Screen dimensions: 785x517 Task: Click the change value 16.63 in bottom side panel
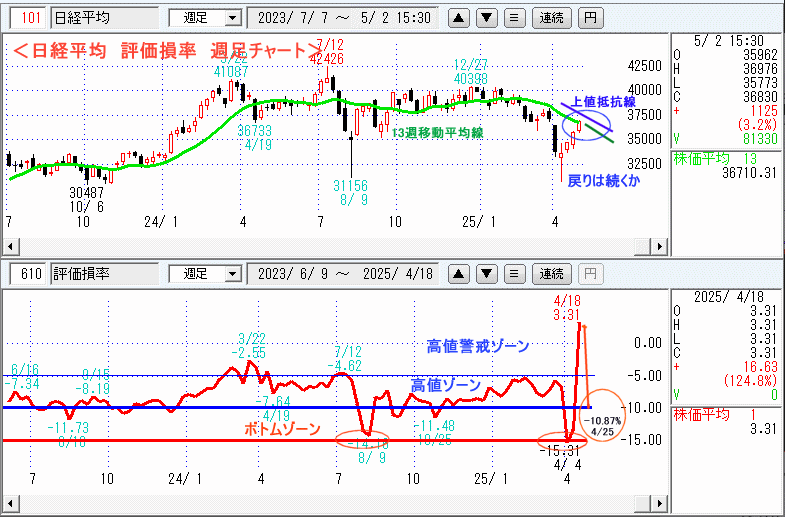760,367
